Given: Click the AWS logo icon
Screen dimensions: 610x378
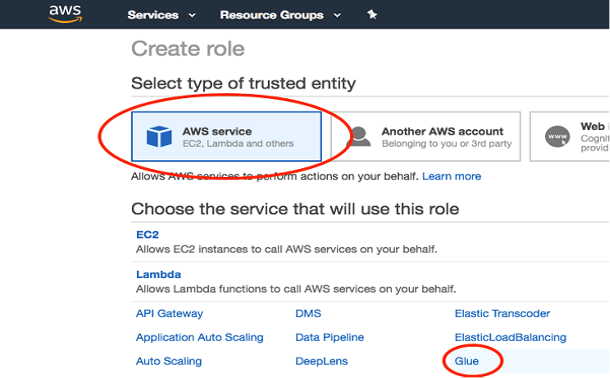Looking at the screenshot, I should 65,14.
